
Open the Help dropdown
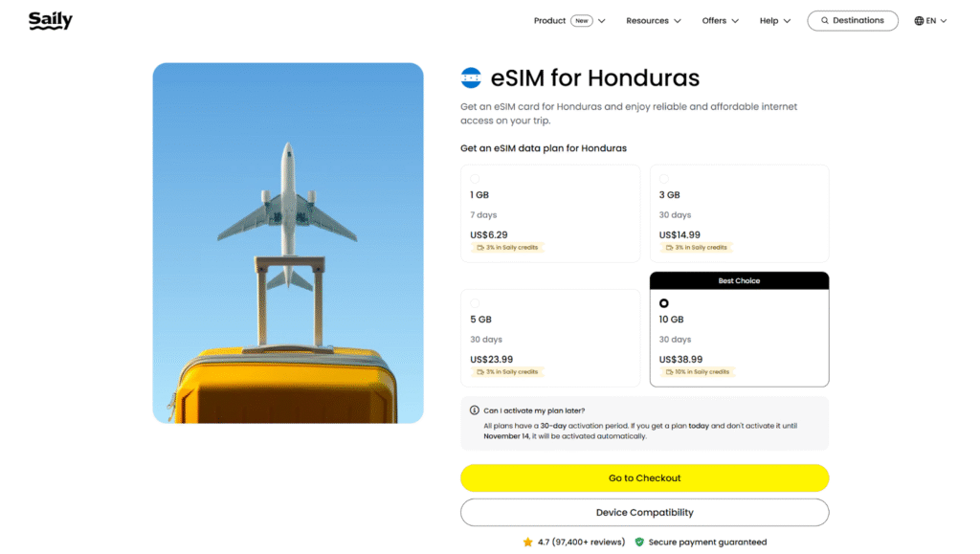(x=777, y=20)
